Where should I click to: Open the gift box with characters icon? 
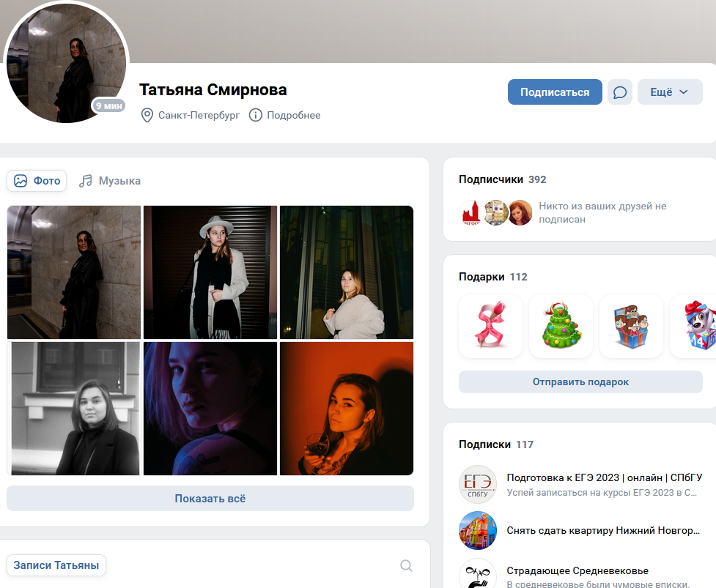(631, 326)
